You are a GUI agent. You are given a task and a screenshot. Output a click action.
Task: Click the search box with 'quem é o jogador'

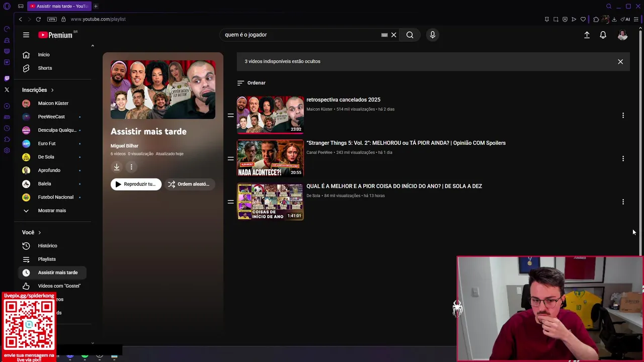pos(302,35)
